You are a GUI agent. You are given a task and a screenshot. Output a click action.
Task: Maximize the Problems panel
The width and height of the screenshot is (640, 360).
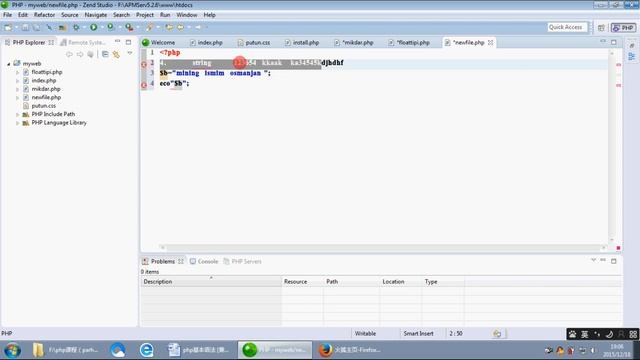(614, 261)
